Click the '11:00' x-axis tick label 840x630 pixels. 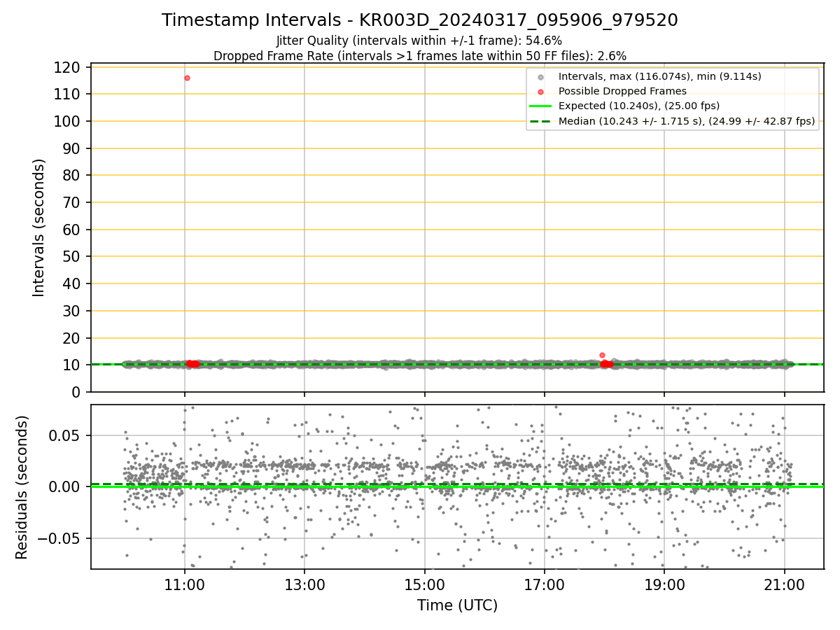coord(184,586)
